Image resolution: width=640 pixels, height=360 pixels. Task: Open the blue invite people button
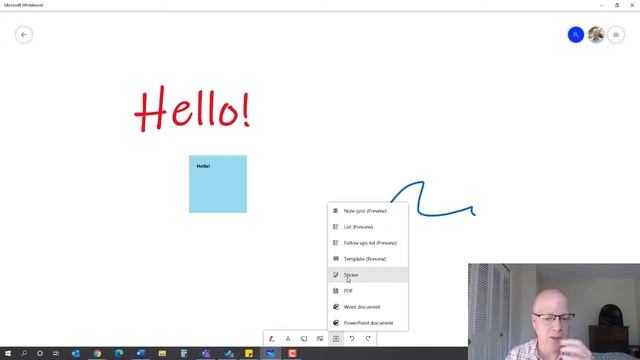tap(576, 35)
